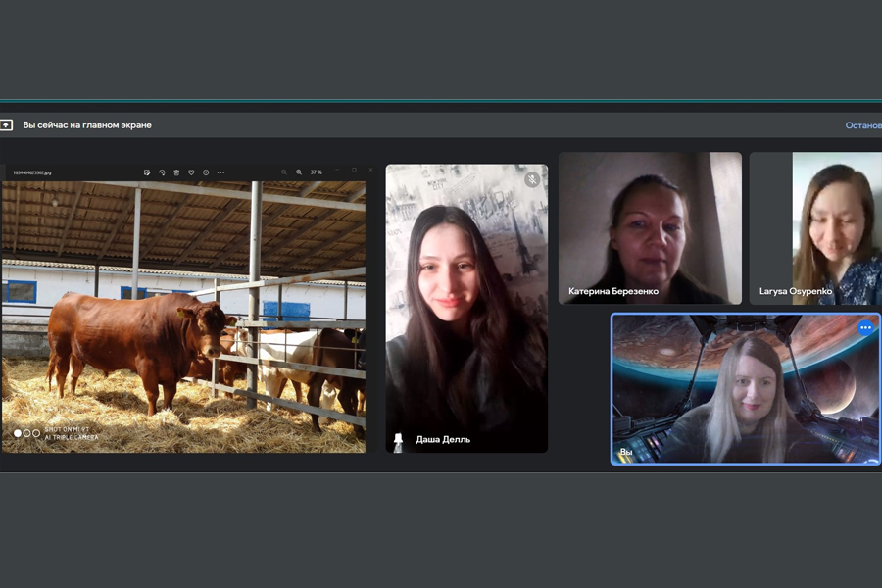Viewport: 882px width, 588px height.
Task: Zoom in on the photo
Action: pos(299,172)
